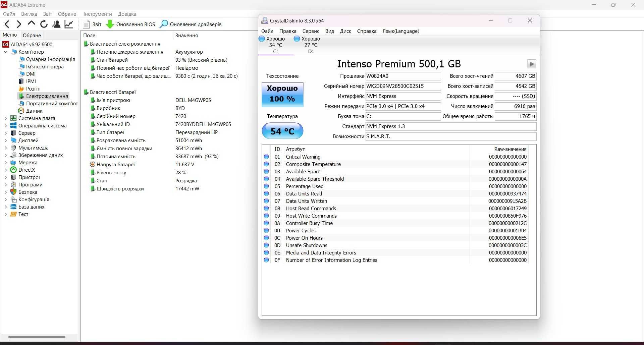This screenshot has width=644, height=345.
Task: Go back with AIDA64 toolbar back arrow
Action: (7, 24)
